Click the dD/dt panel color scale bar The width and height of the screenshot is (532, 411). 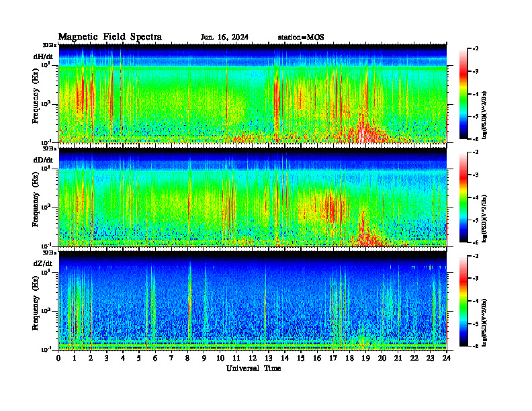[x=463, y=197]
